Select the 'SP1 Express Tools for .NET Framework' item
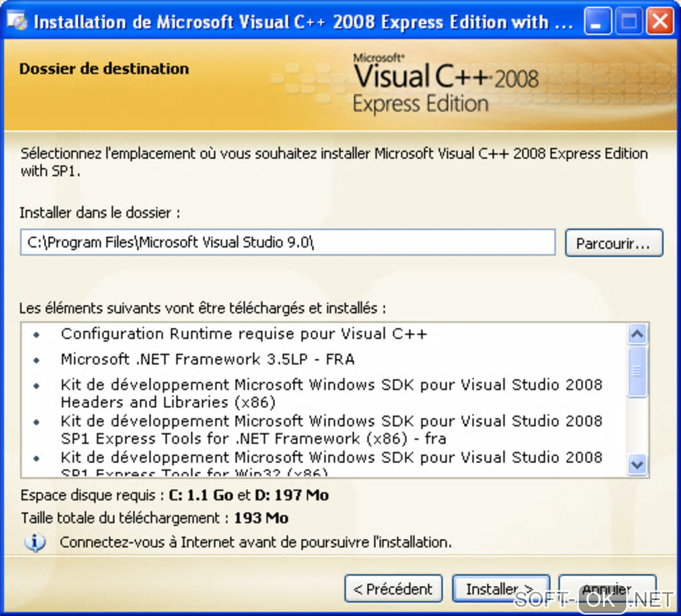Screen dimensions: 681x616 [x=331, y=430]
